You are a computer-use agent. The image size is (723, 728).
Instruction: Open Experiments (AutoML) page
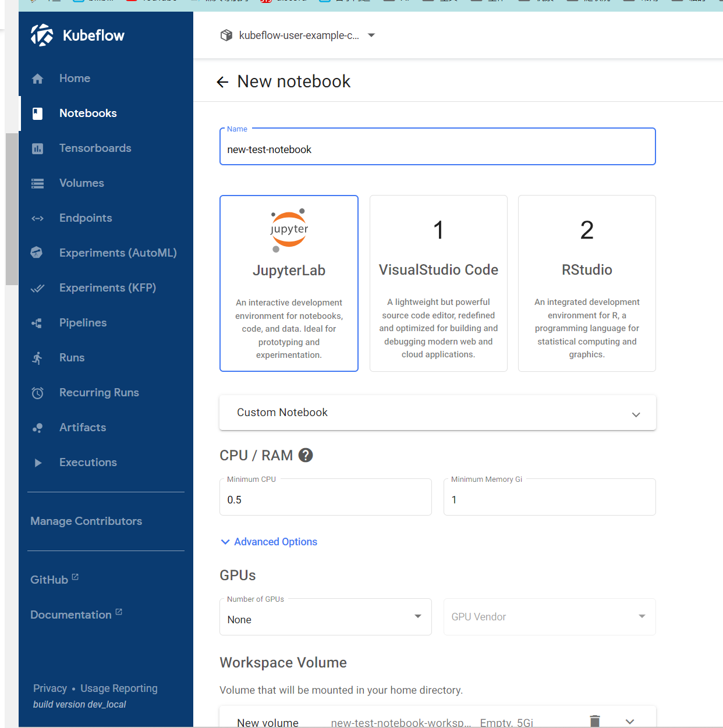(x=106, y=253)
